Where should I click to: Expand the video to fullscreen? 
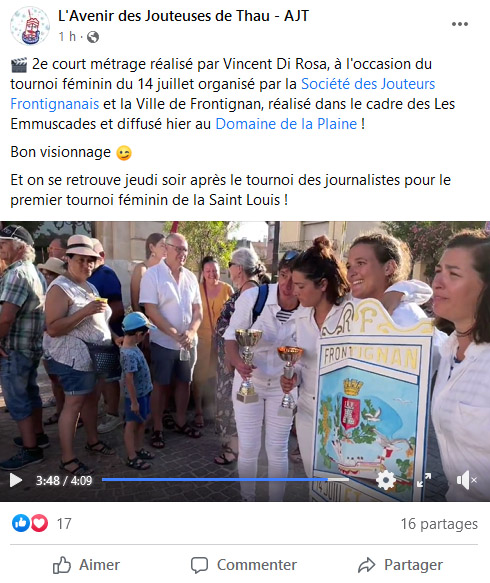coord(424,480)
